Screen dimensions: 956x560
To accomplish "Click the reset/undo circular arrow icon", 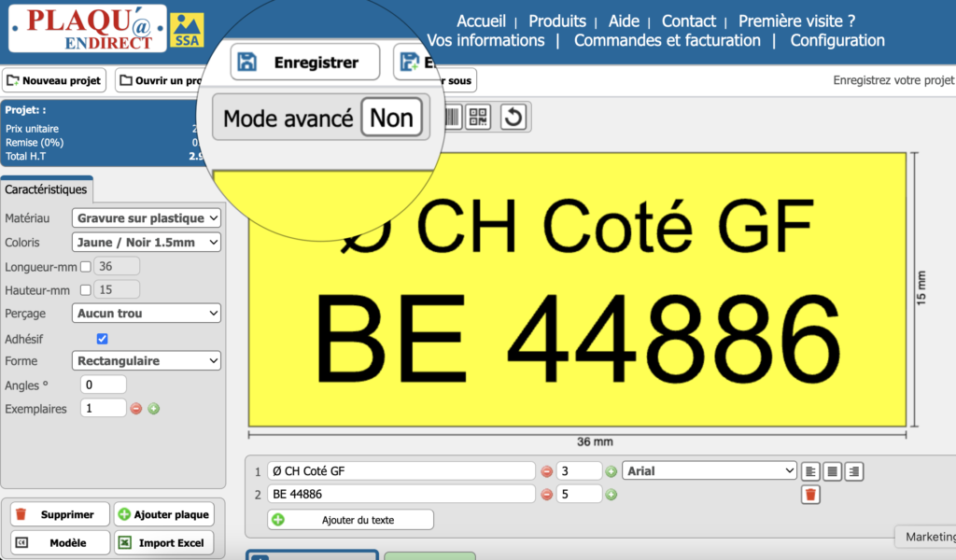I will 513,118.
